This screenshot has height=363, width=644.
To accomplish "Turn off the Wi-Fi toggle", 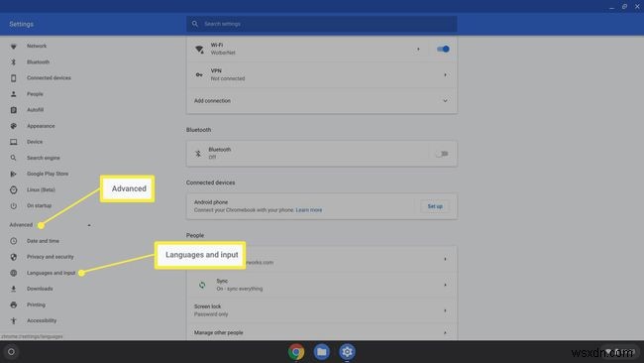I will 443,49.
